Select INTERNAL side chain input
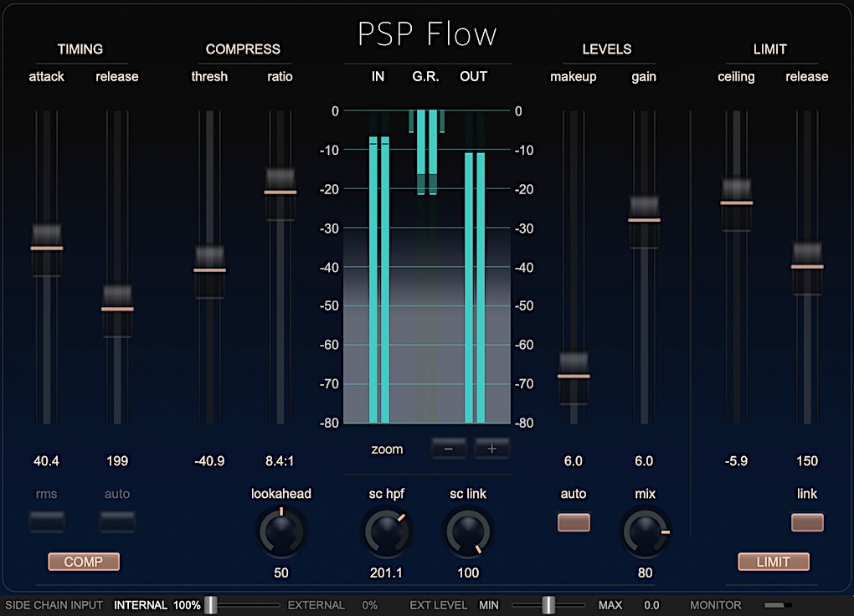The image size is (854, 616). (x=141, y=604)
